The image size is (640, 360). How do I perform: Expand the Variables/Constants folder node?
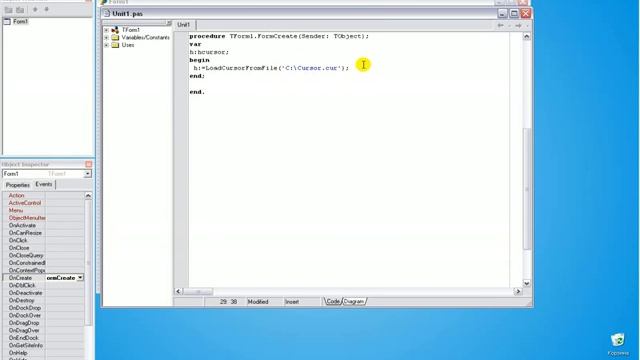[107, 38]
